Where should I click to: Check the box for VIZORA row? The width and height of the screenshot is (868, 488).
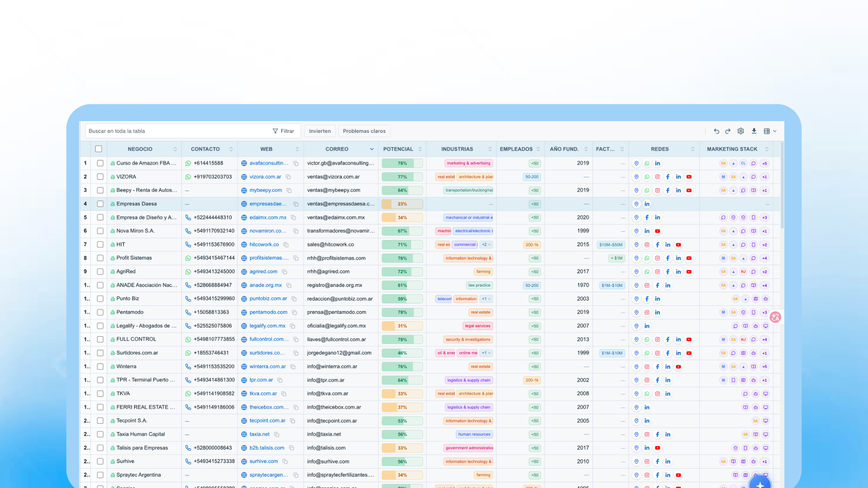coord(100,177)
